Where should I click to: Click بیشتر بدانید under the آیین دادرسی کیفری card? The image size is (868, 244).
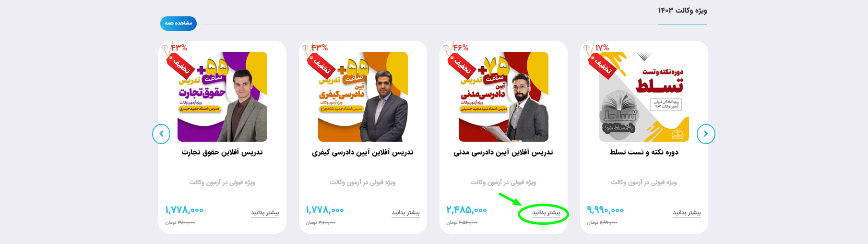[x=405, y=213]
